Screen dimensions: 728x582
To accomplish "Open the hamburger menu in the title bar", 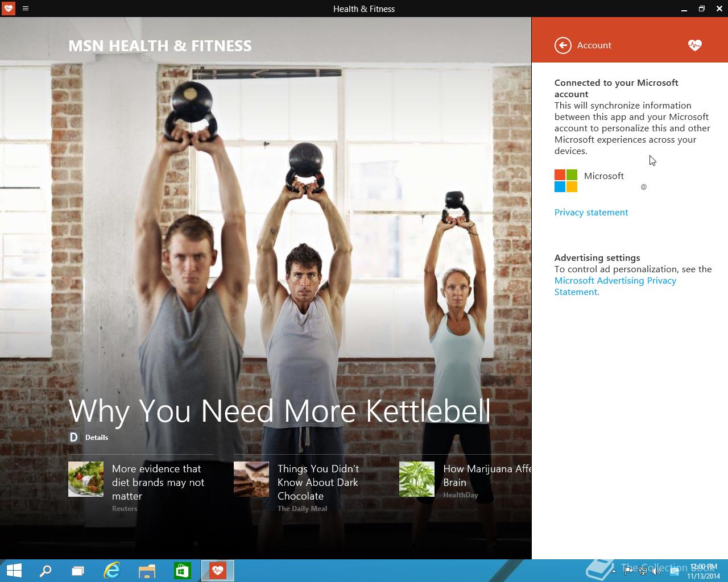I will point(26,9).
